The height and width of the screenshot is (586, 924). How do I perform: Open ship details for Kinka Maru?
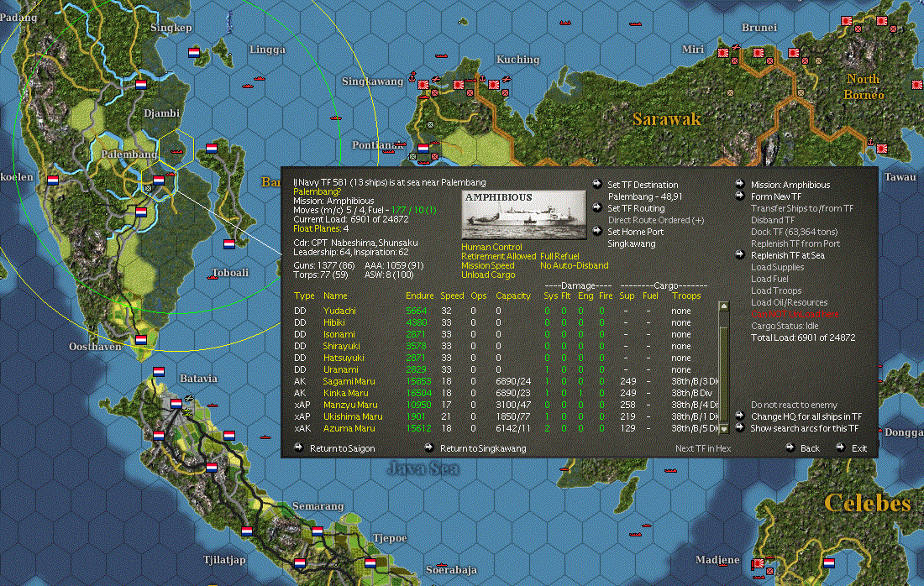(346, 393)
